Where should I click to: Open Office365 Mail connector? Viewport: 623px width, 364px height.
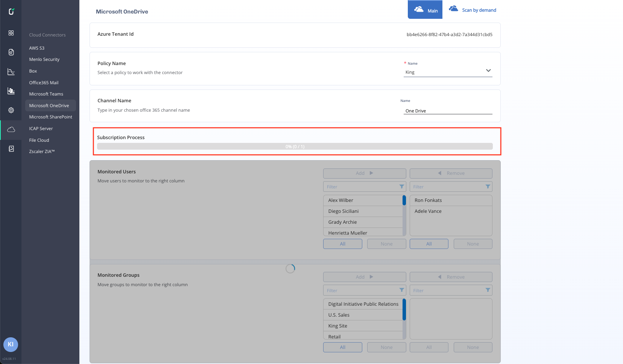(x=44, y=83)
